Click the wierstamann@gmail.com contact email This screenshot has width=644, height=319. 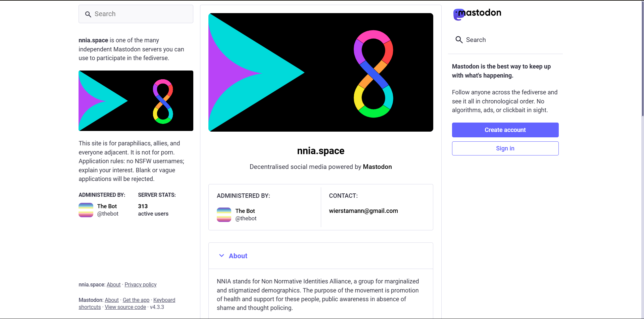click(363, 211)
